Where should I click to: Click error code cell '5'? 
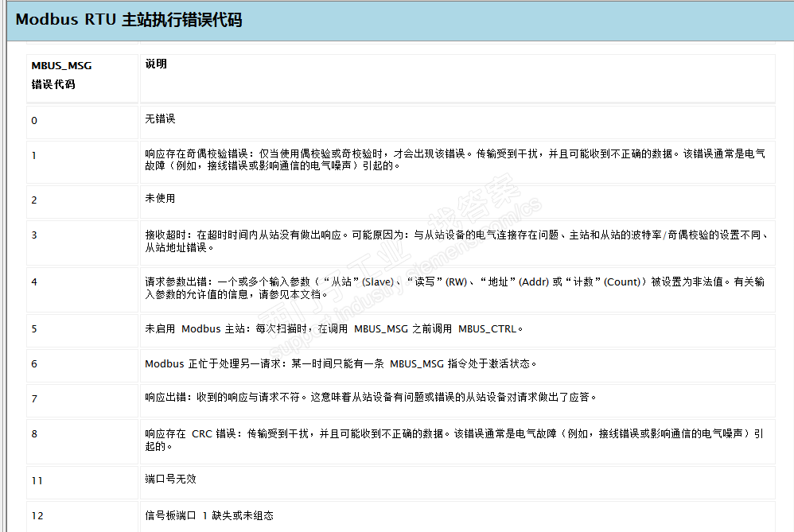[83, 331]
